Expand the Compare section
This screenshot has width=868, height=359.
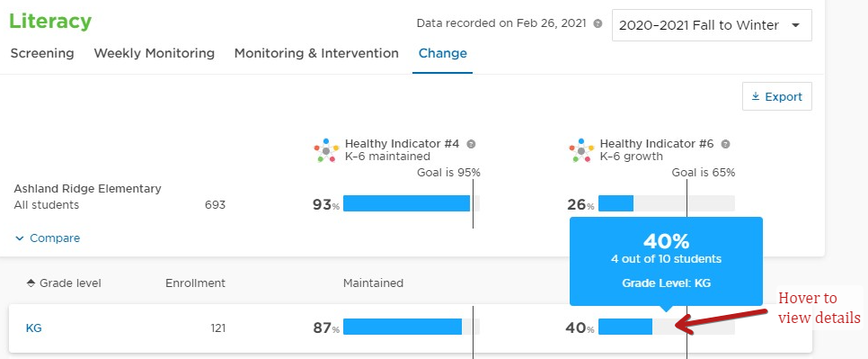[x=47, y=238]
